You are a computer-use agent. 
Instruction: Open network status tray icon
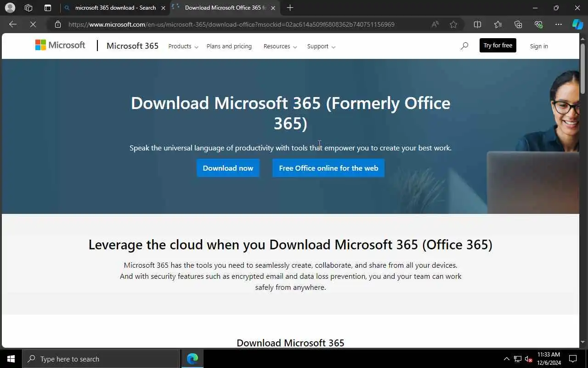click(x=517, y=359)
